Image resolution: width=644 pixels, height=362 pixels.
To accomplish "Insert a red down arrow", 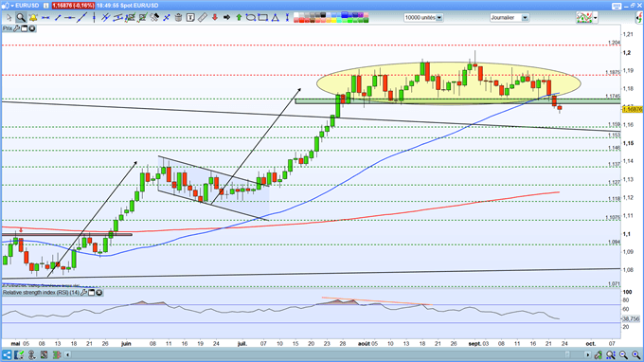I will tap(214, 18).
